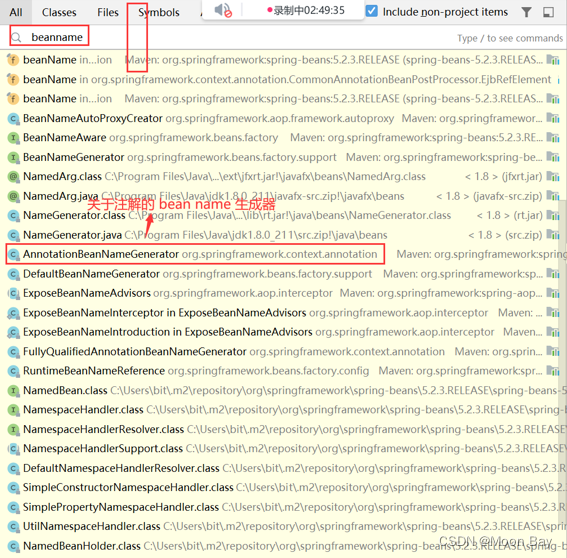The width and height of the screenshot is (567, 558).
Task: Open NamedArg.java result
Action: click(284, 196)
